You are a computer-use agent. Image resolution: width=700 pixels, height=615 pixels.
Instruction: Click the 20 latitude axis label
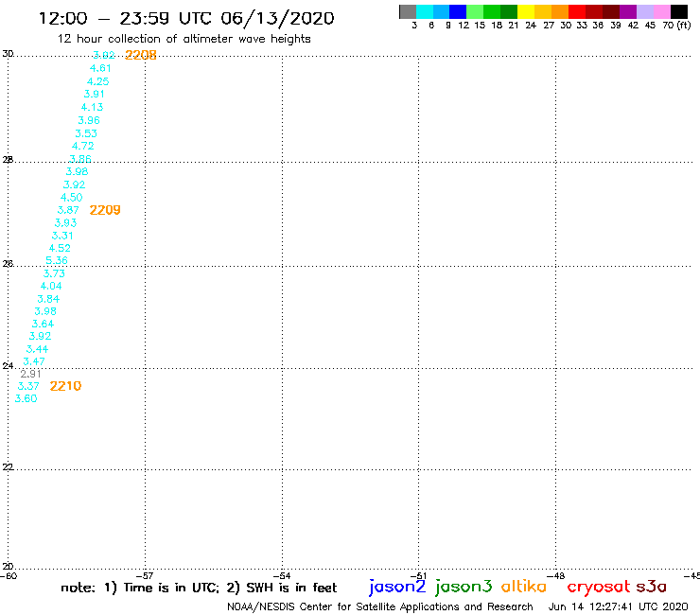point(8,567)
